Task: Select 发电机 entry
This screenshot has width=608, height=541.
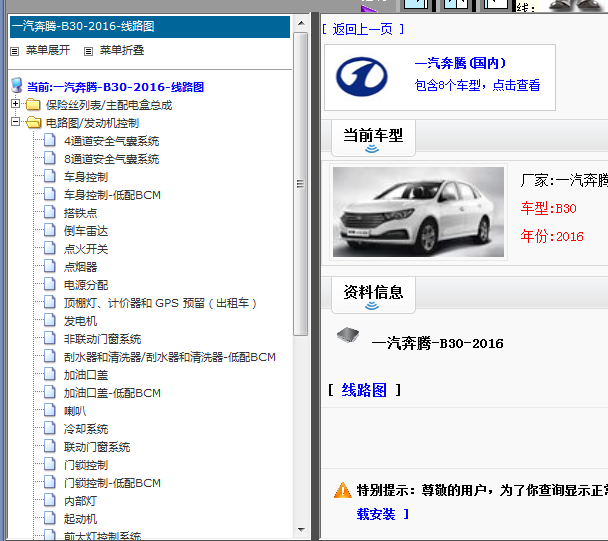Action: point(80,321)
